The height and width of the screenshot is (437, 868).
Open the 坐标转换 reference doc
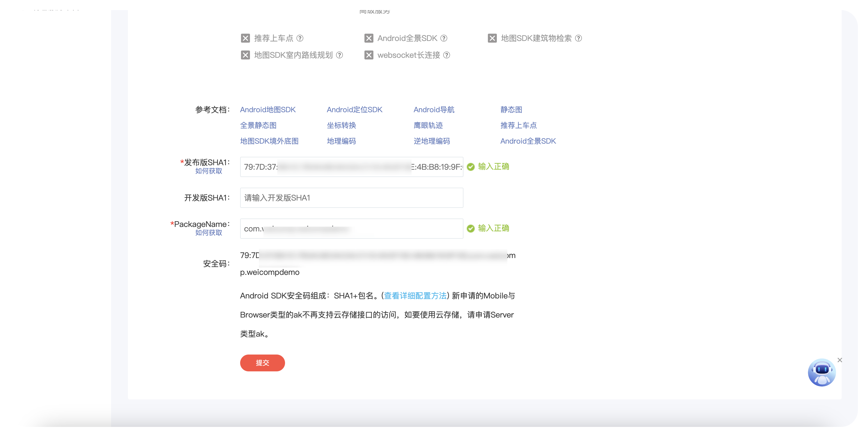[341, 125]
